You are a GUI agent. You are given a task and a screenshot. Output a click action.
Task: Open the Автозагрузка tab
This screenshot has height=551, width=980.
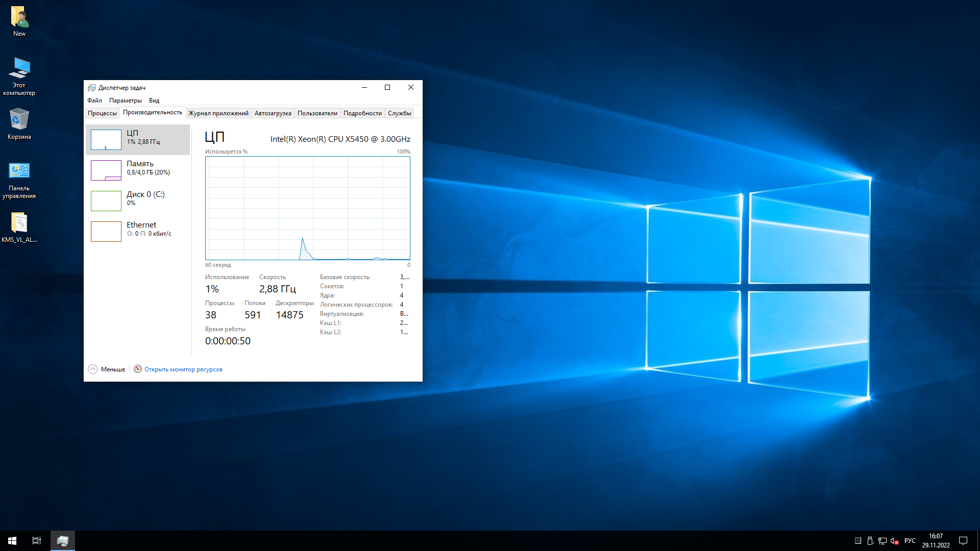[x=273, y=113]
